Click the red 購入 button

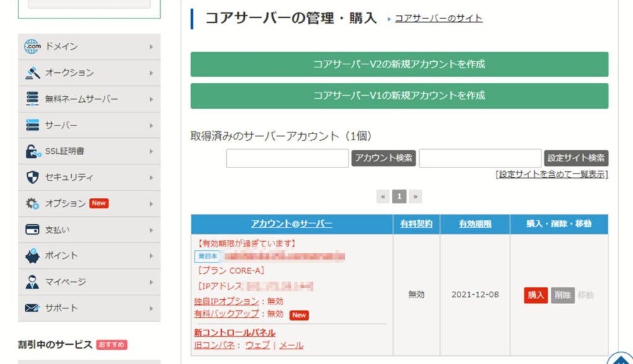click(x=536, y=295)
